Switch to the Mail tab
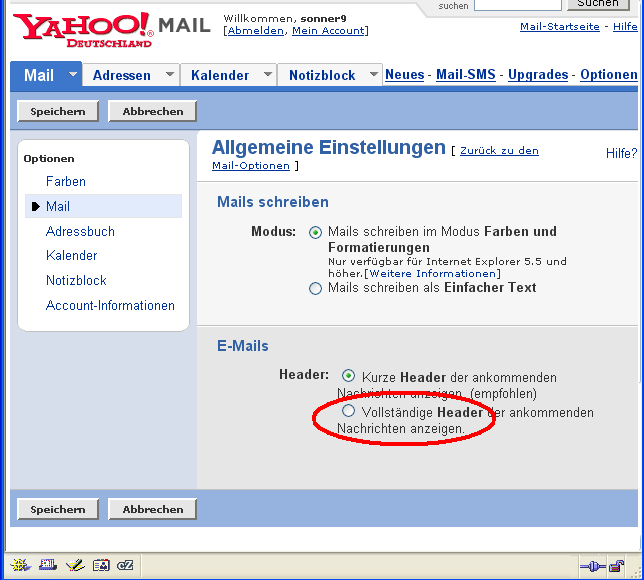The width and height of the screenshot is (644, 580). pyautogui.click(x=39, y=76)
